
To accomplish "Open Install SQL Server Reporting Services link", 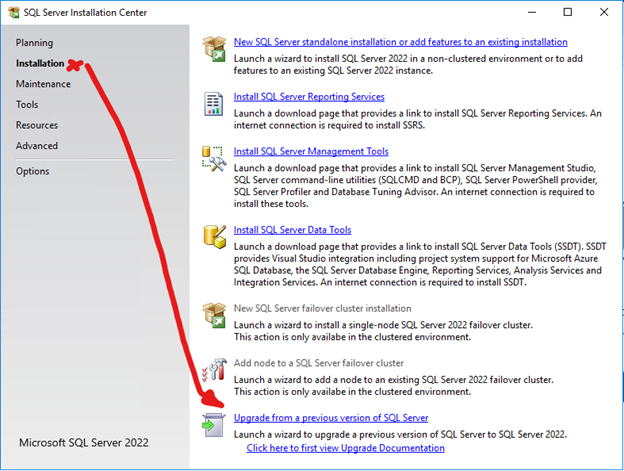I will click(x=309, y=97).
